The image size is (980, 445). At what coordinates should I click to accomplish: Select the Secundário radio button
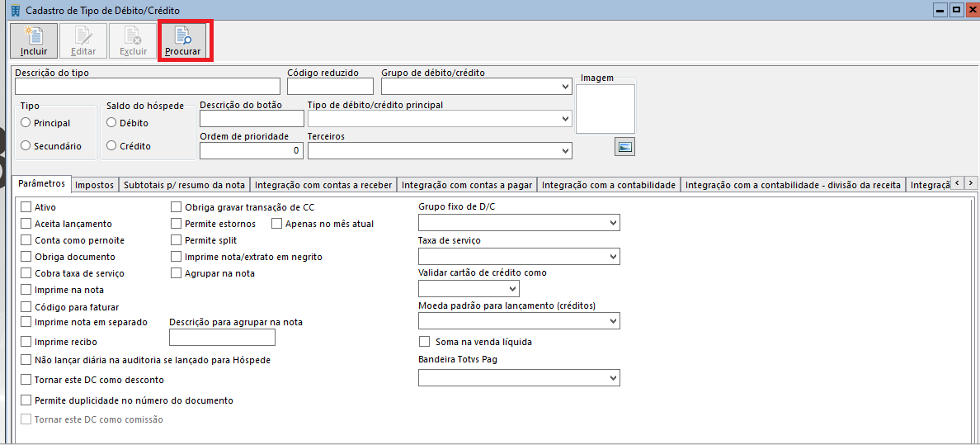26,145
